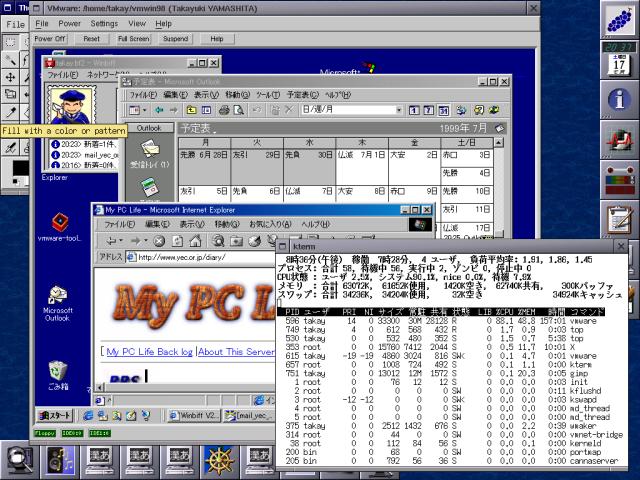Click the 受信トレイ inbox icon in Outlook bar
Image resolution: width=640 pixels, height=480 pixels.
149,154
